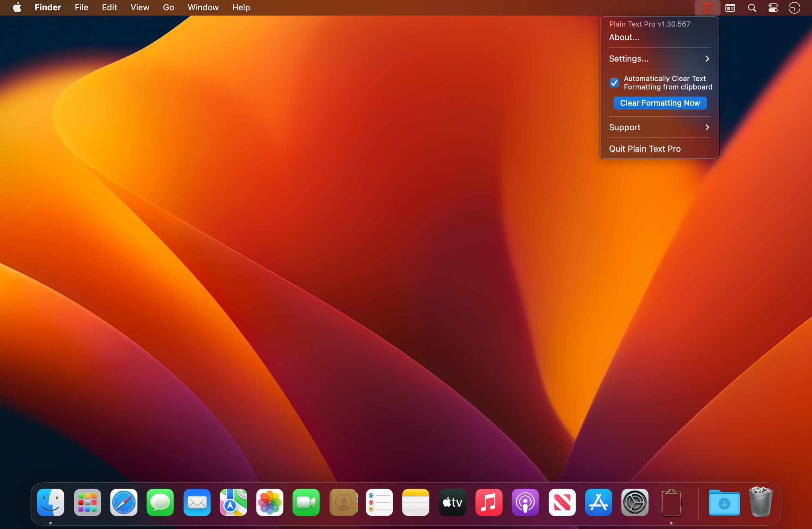Open Finder in the dock

tap(51, 502)
